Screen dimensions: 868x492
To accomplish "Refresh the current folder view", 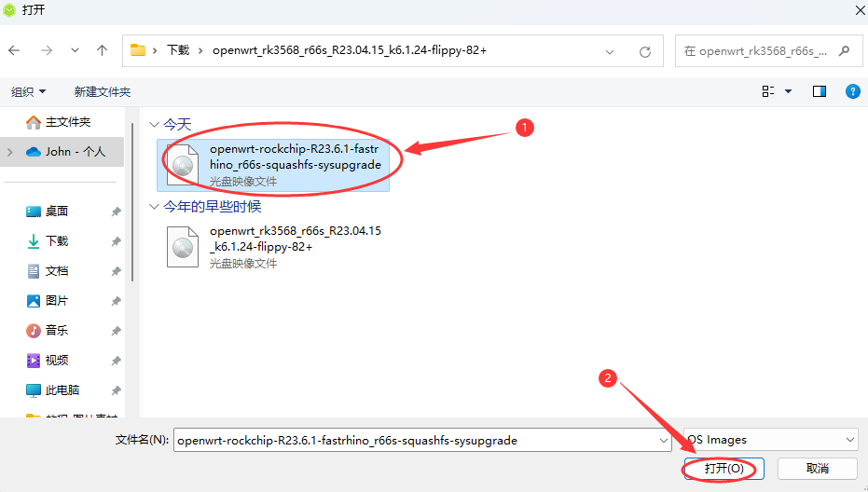I will (x=645, y=51).
